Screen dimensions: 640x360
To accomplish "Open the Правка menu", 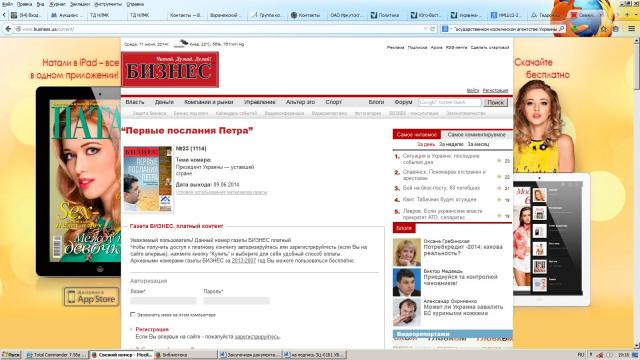I will [24, 4].
